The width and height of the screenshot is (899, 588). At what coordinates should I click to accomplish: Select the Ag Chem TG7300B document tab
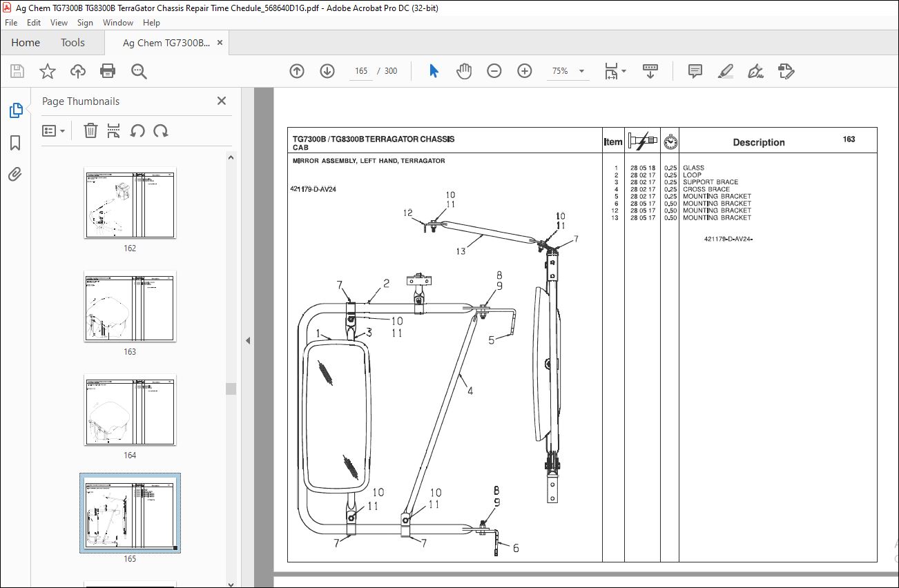click(166, 43)
